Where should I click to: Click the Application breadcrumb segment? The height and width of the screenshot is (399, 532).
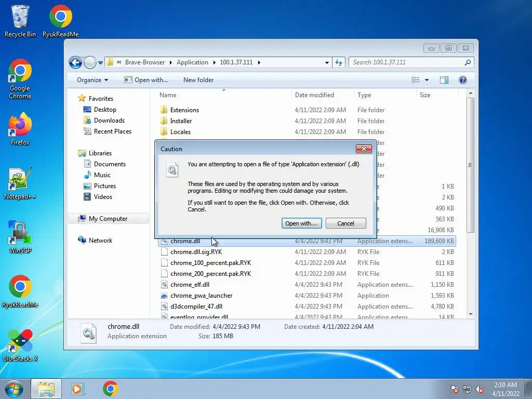[x=192, y=62]
